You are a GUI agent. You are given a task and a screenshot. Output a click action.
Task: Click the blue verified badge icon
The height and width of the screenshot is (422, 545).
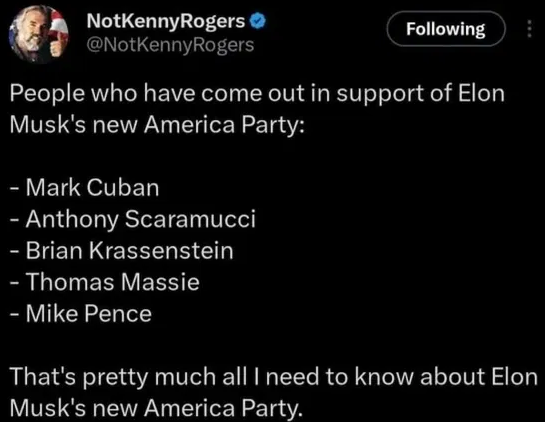coord(258,21)
